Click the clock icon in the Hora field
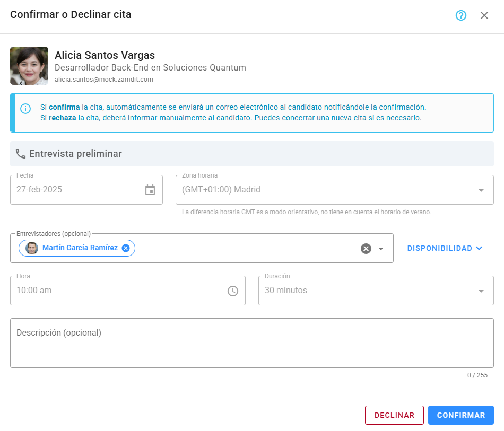Viewport: 504px width, 431px height. tap(232, 291)
